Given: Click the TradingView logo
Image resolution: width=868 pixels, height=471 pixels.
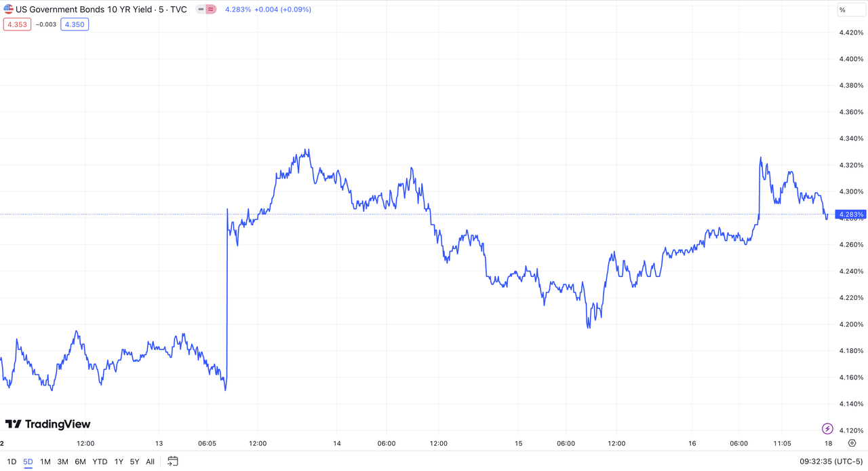Looking at the screenshot, I should point(47,424).
